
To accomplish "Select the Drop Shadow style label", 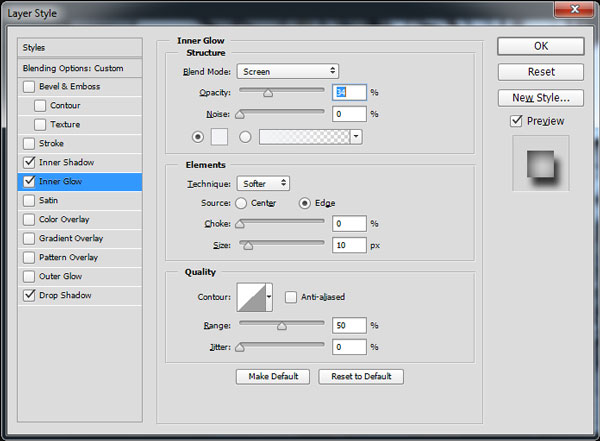I will (x=65, y=295).
